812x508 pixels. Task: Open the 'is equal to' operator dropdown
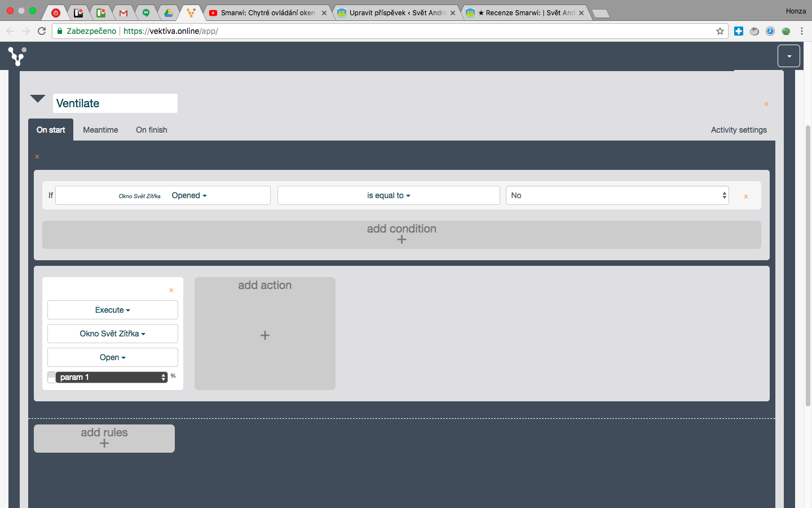click(x=389, y=195)
